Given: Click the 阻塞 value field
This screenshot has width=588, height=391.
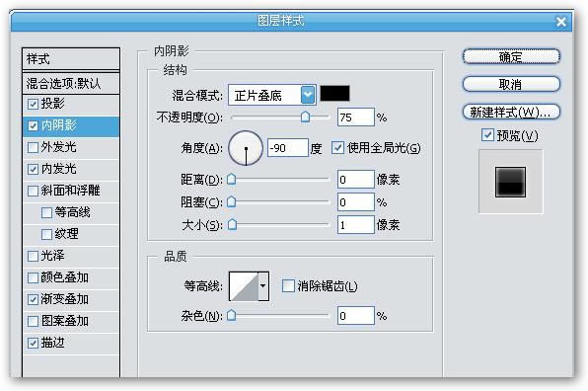Looking at the screenshot, I should click(356, 201).
